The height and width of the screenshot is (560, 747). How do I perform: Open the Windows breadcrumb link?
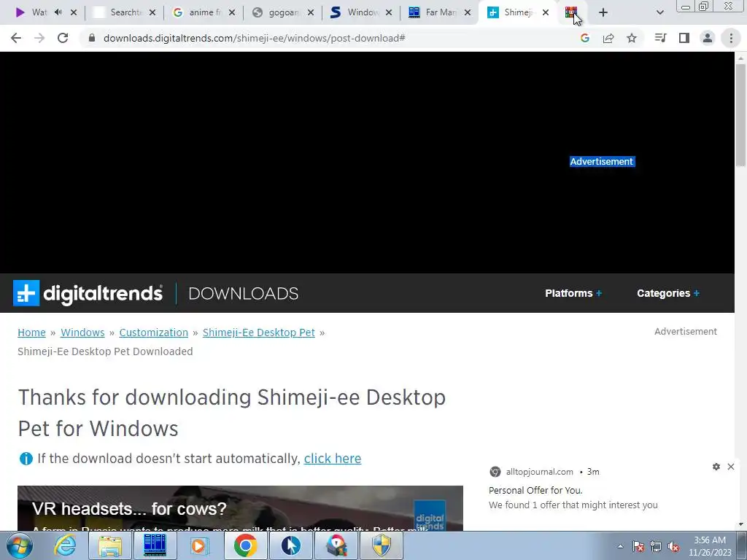click(x=82, y=332)
